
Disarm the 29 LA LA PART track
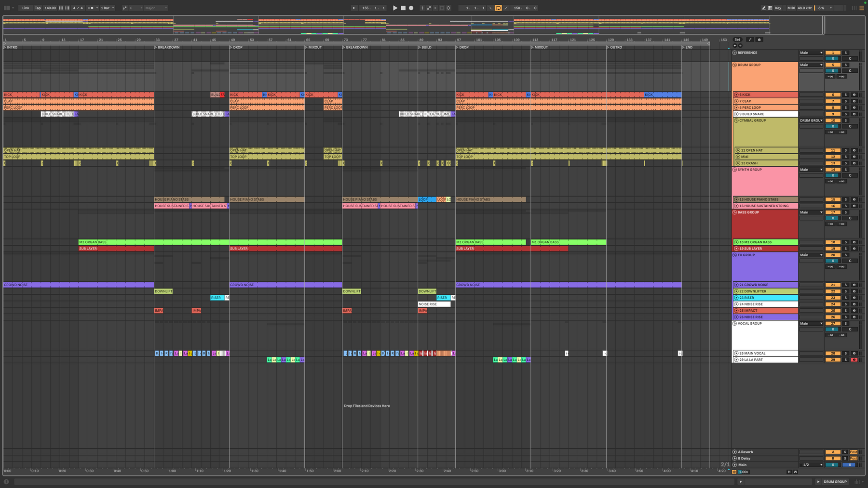click(x=854, y=360)
